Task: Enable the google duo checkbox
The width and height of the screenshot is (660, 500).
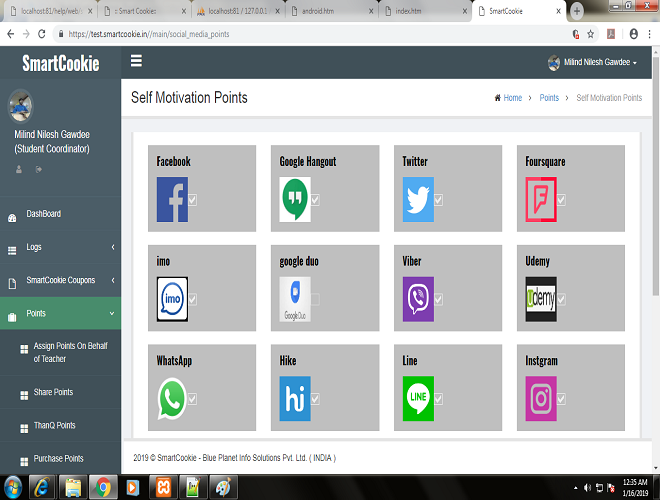Action: pyautogui.click(x=315, y=299)
